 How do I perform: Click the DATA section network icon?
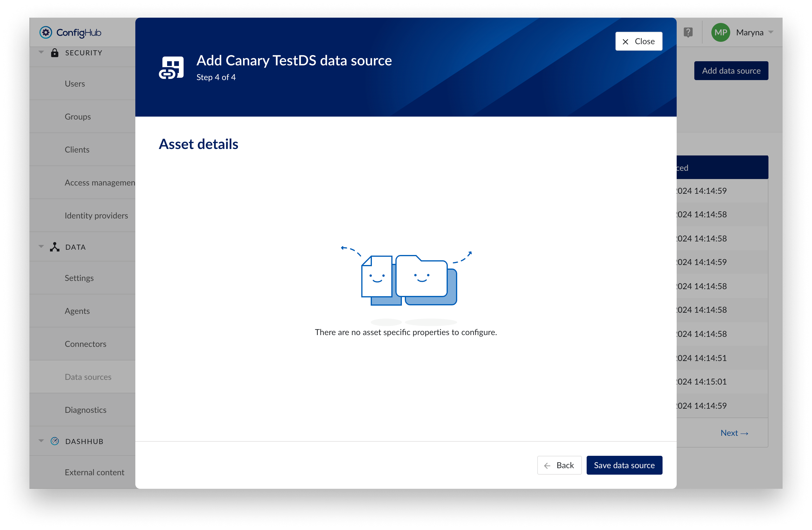coord(55,246)
